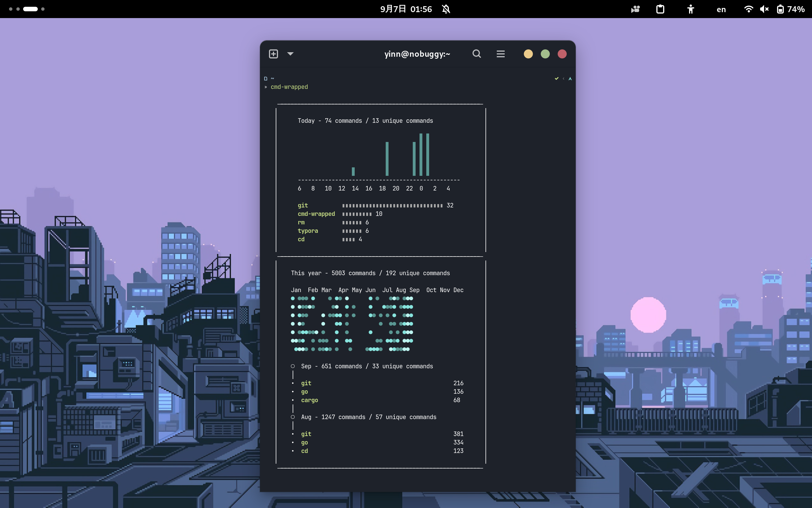This screenshot has height=508, width=812.
Task: Open the accessibility menu icon
Action: (x=690, y=9)
